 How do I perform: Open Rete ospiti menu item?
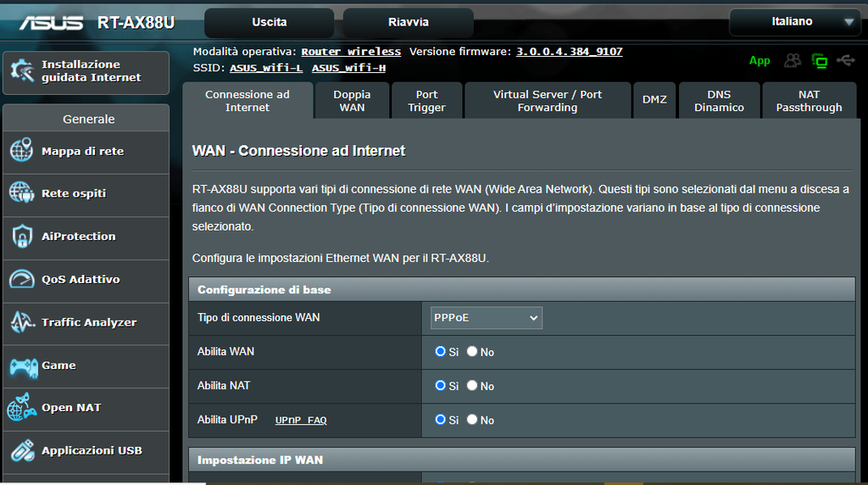[x=86, y=194]
